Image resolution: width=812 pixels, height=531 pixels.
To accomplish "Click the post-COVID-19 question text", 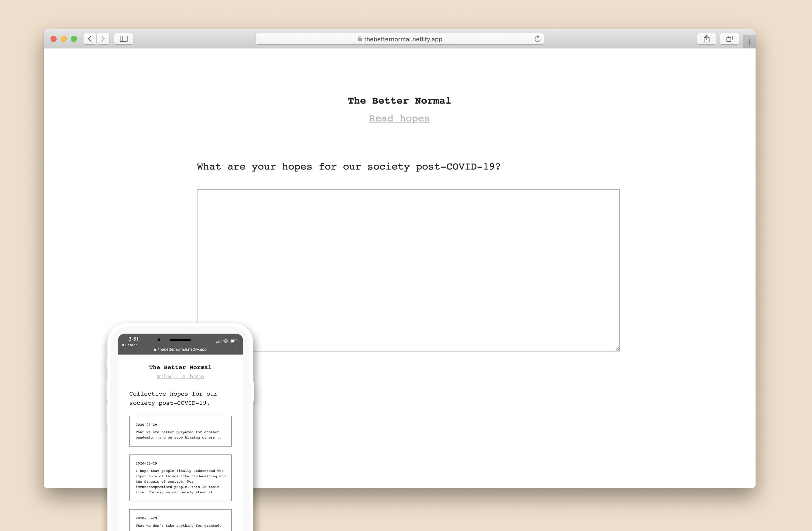I will (x=349, y=166).
